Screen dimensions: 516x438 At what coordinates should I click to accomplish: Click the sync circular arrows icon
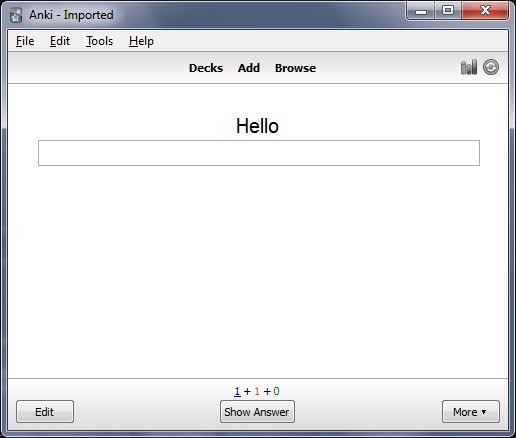pyautogui.click(x=491, y=67)
